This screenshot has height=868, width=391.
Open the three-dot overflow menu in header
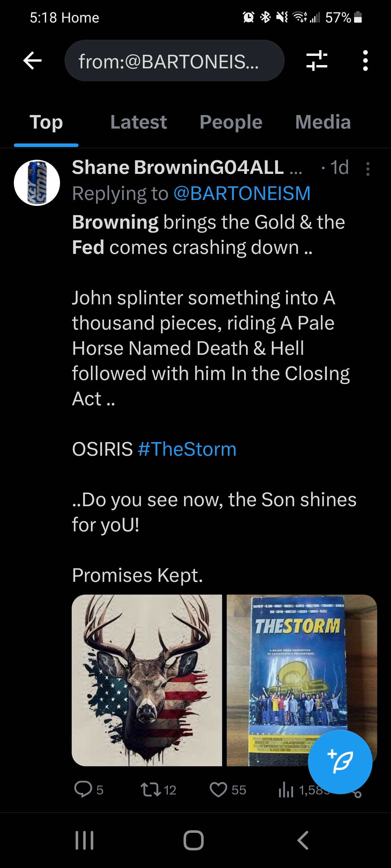click(365, 61)
